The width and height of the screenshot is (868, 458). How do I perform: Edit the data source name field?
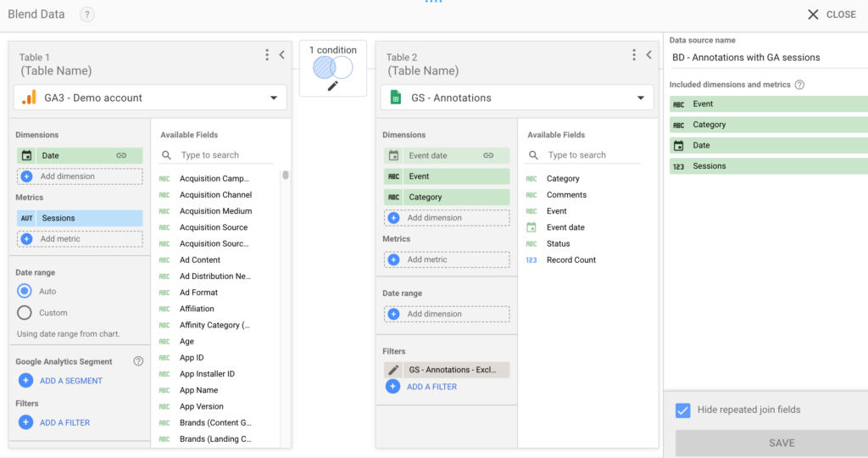click(x=768, y=58)
